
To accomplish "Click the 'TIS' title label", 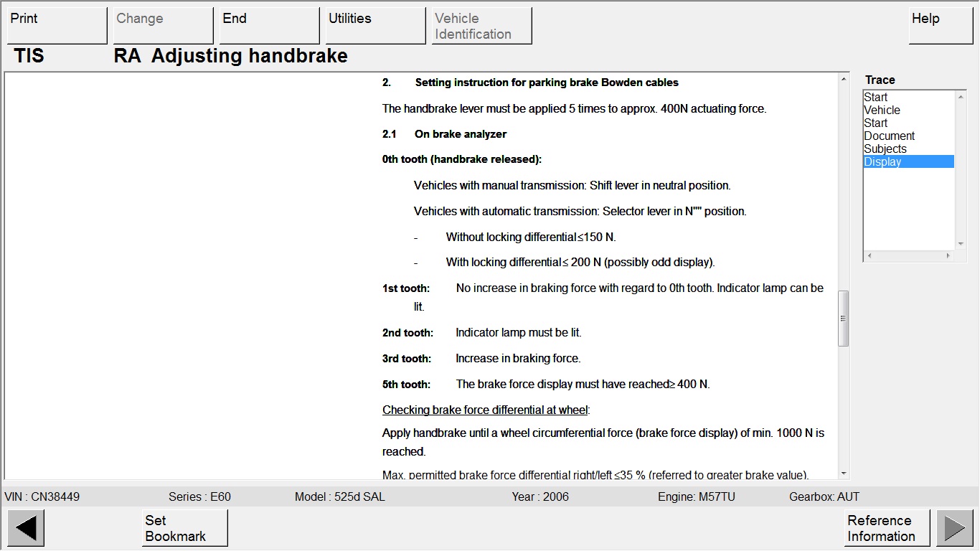I will tap(29, 56).
